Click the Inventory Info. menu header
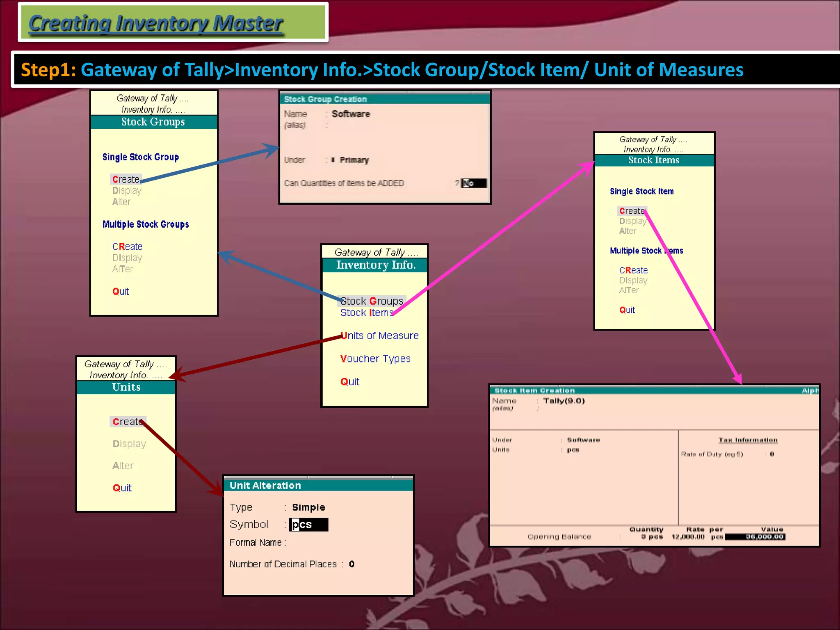Screen dimensions: 840x630 coord(375,265)
